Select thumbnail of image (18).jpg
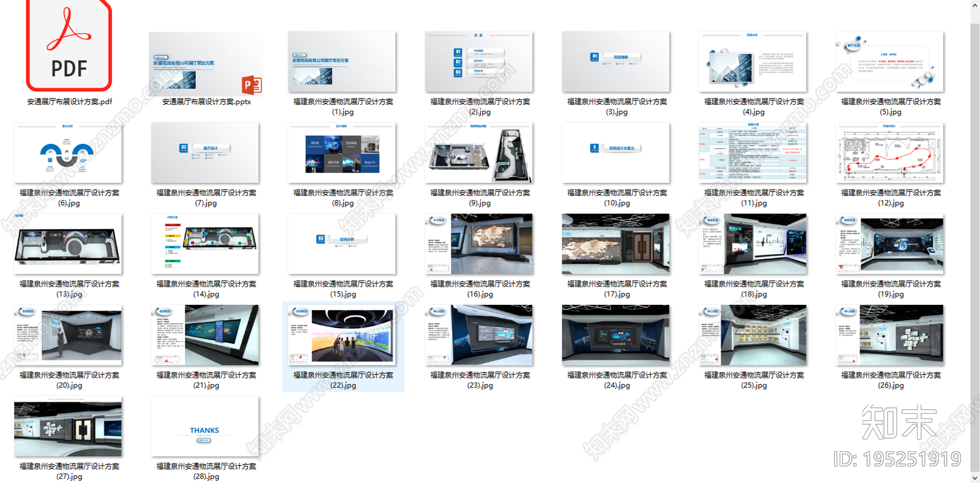This screenshot has height=483, width=980. 753,244
